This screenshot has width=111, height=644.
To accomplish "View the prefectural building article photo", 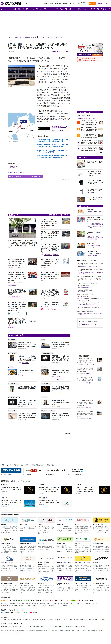I will pyautogui.click(x=22, y=75).
